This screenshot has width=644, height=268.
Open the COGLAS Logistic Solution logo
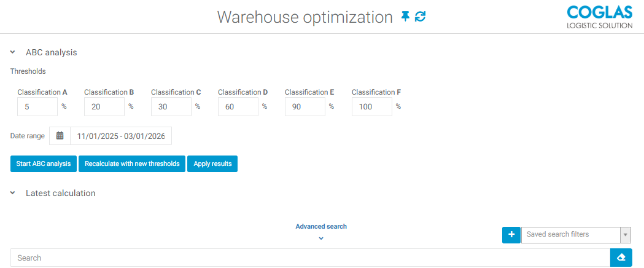[600, 17]
